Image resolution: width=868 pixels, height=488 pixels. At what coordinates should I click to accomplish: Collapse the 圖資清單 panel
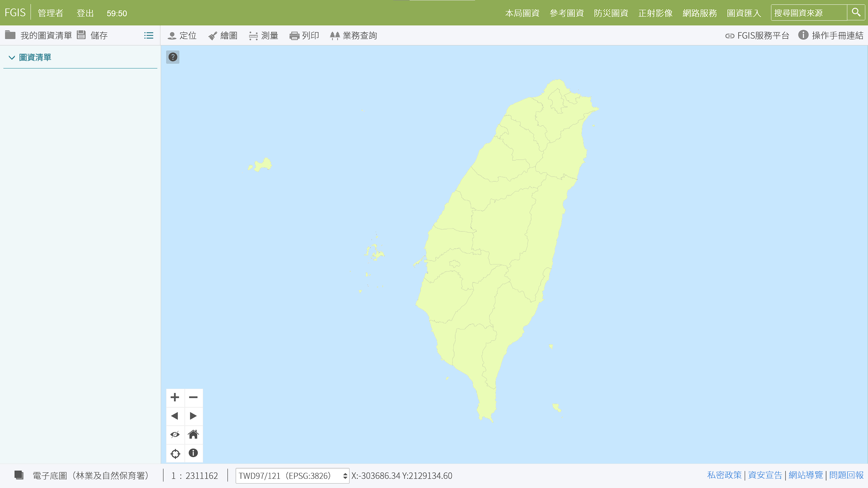12,58
